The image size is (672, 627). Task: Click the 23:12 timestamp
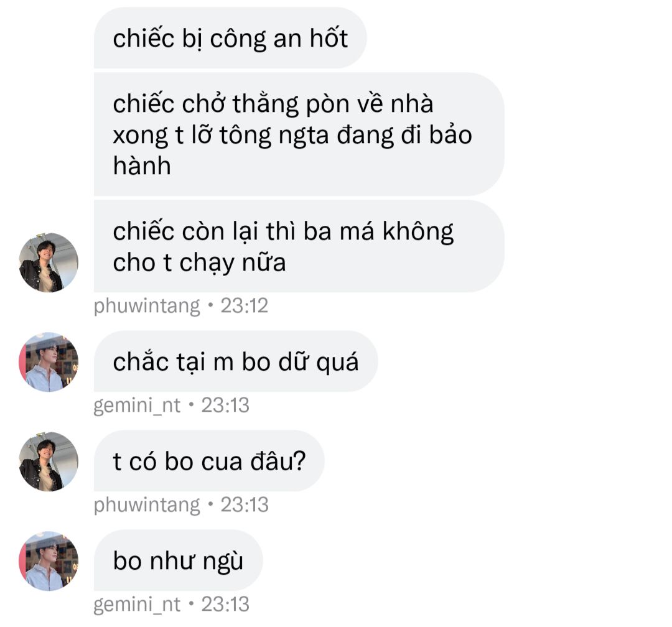coord(245,305)
